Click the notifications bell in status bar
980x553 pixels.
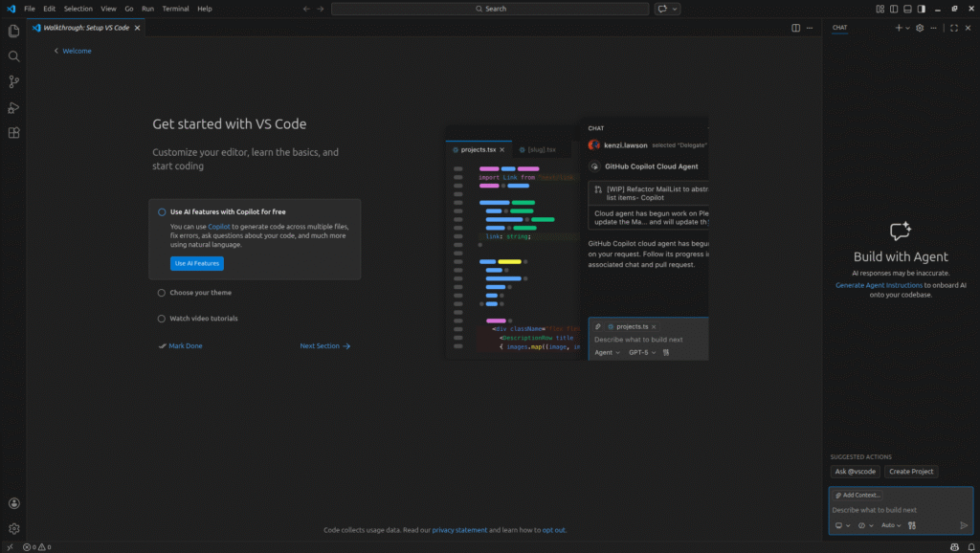coord(969,547)
